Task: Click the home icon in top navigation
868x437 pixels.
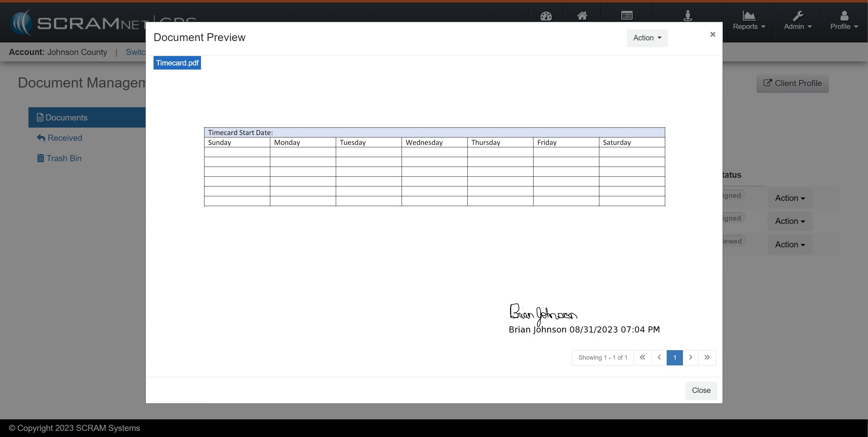Action: [582, 16]
